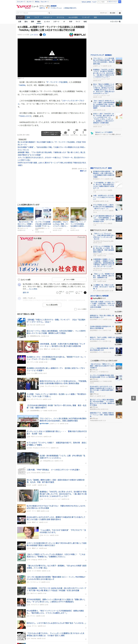Open related article about 地上41階建て高層ビル
Screen dimensions: 138x644
[52, 143]
